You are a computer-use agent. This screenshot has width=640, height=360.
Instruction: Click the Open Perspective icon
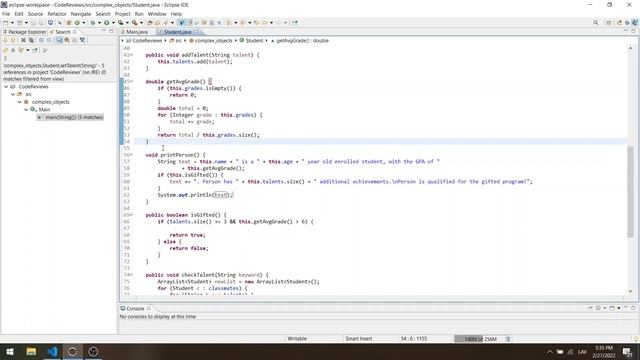point(609,23)
